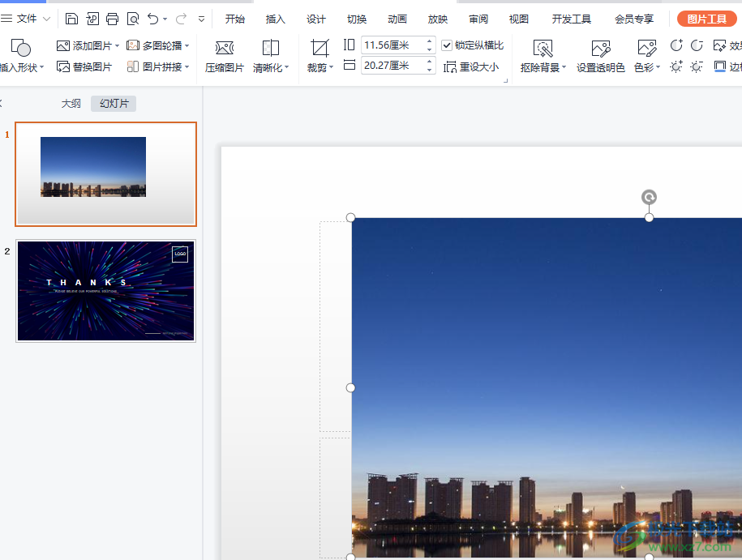Screen dimensions: 742x560
Task: Switch to the 审阅 tab
Action: click(x=478, y=19)
